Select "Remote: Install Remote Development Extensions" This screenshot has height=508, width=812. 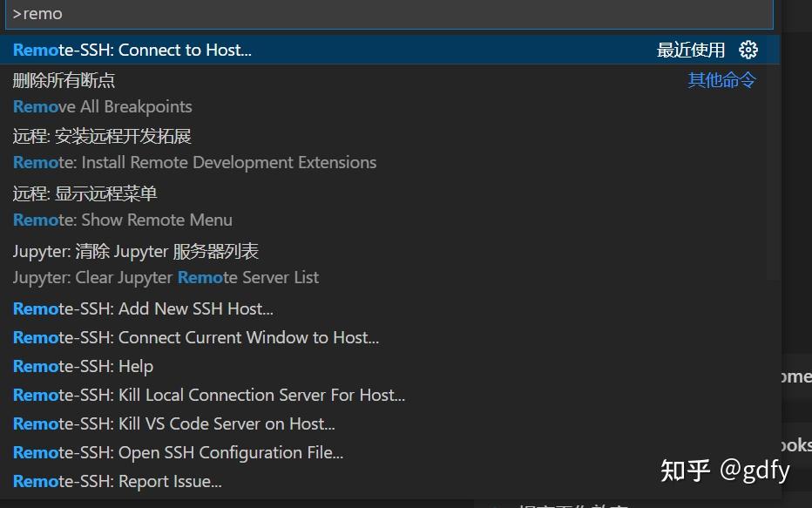pos(194,162)
